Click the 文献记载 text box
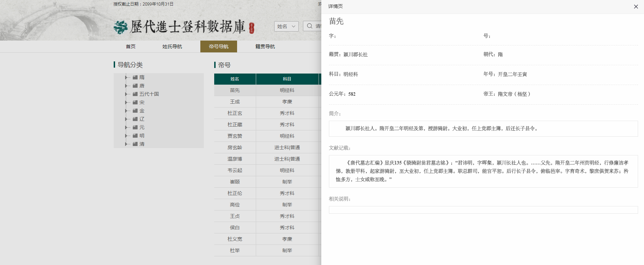This screenshot has width=644, height=265. pyautogui.click(x=483, y=171)
